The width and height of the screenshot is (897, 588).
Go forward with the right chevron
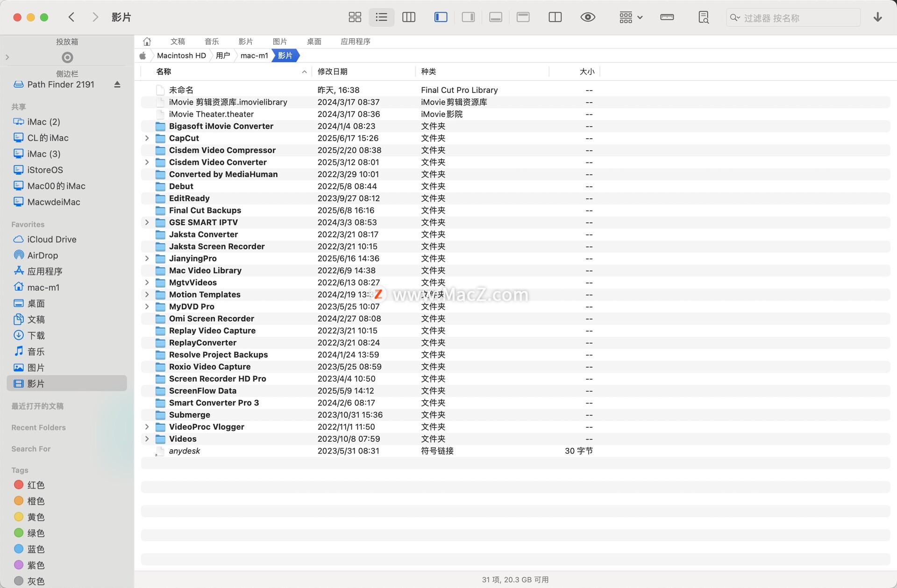95,17
